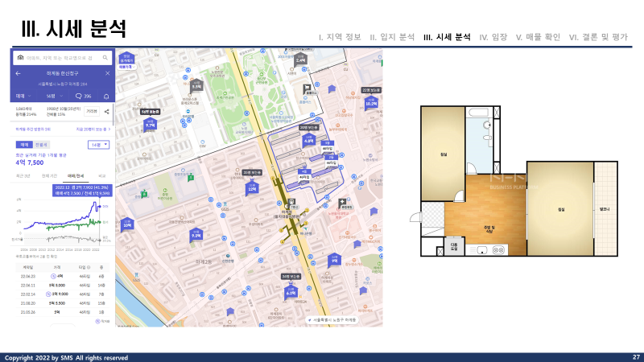This screenshot has height=362, width=644.
Task: Click the detail panel vertical scrollbar
Action: click(x=114, y=115)
